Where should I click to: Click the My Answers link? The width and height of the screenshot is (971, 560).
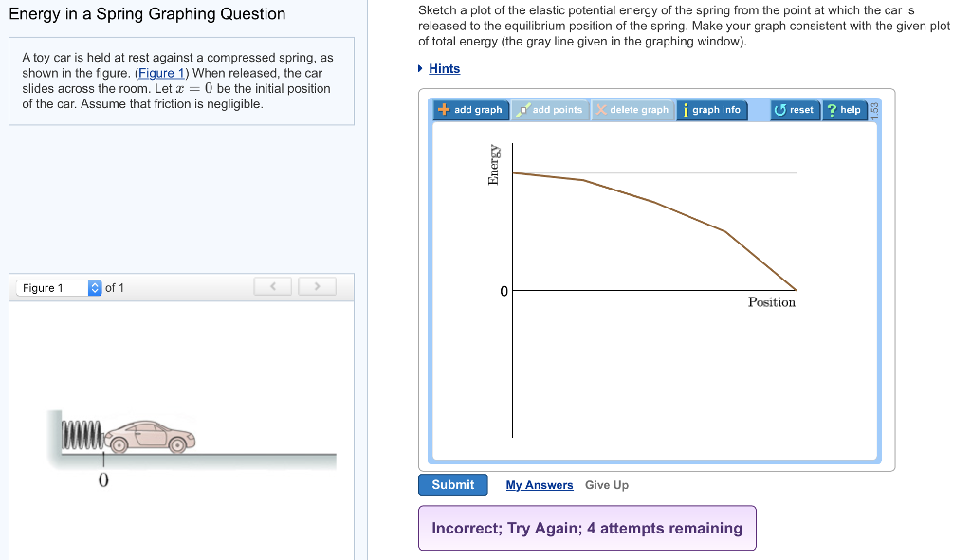(540, 485)
